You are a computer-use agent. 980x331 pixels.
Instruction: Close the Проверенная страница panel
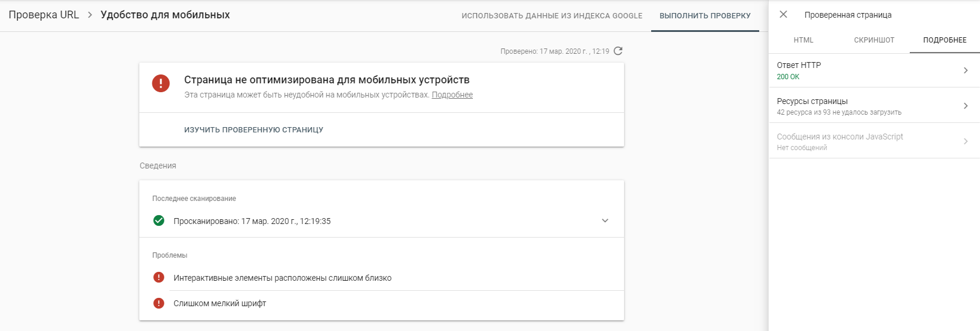783,14
